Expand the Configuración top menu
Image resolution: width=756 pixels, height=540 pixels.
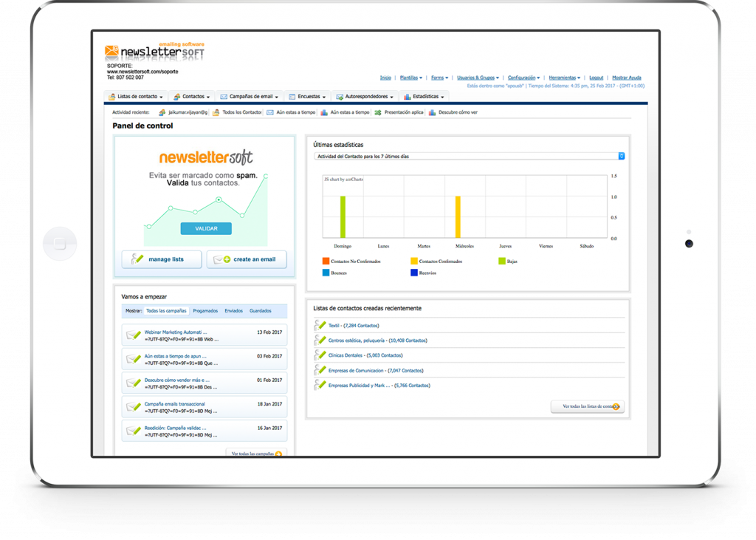[523, 78]
